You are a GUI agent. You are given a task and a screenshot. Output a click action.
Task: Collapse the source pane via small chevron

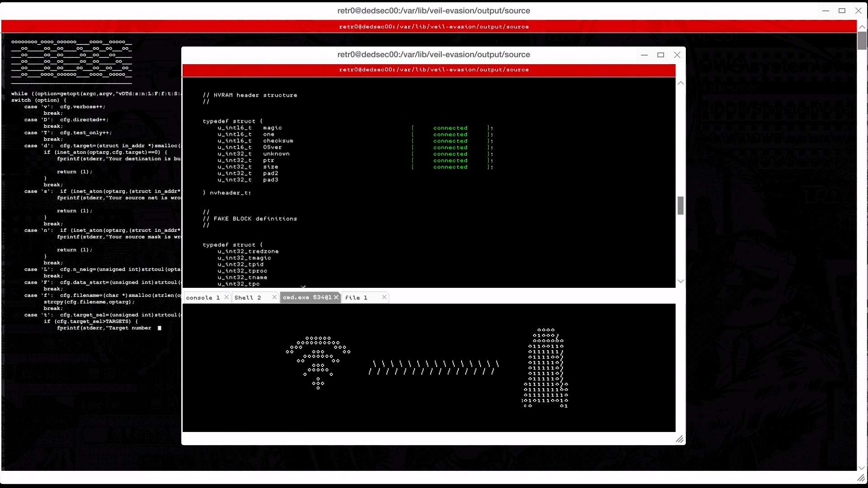[303, 286]
